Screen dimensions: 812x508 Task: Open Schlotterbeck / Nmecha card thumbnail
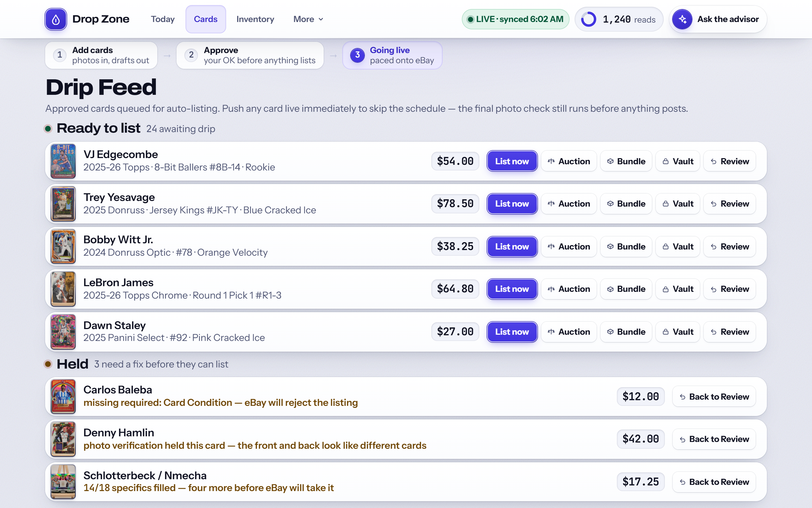click(63, 482)
